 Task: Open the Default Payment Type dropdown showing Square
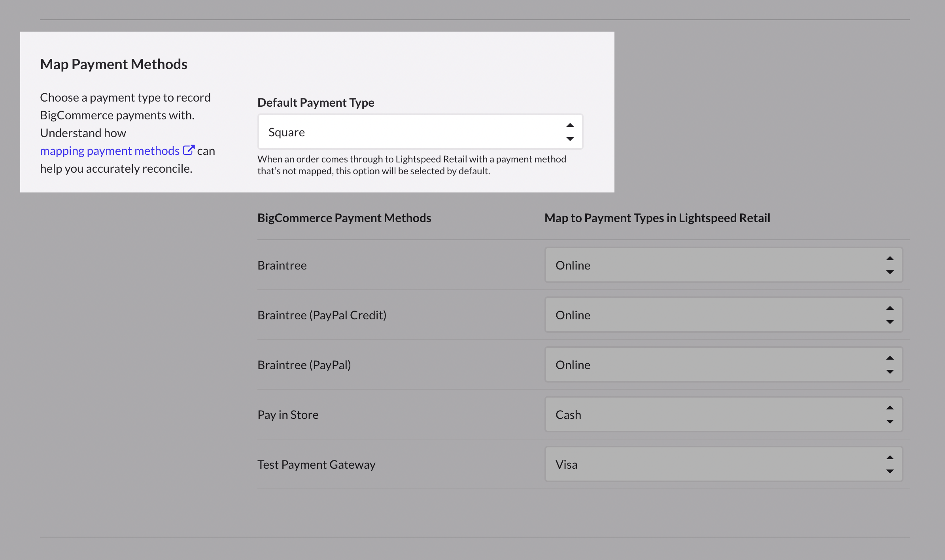click(411, 132)
